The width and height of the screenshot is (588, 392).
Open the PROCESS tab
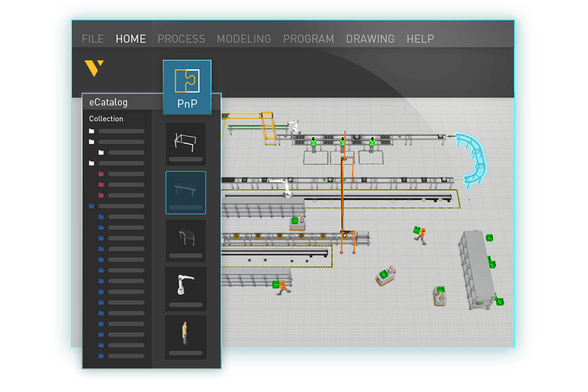[181, 39]
